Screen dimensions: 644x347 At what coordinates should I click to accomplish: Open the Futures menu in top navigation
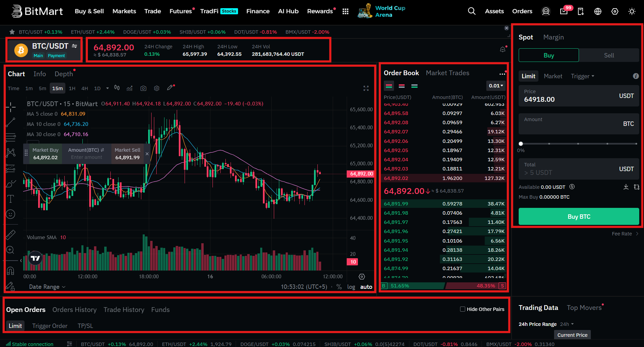181,11
